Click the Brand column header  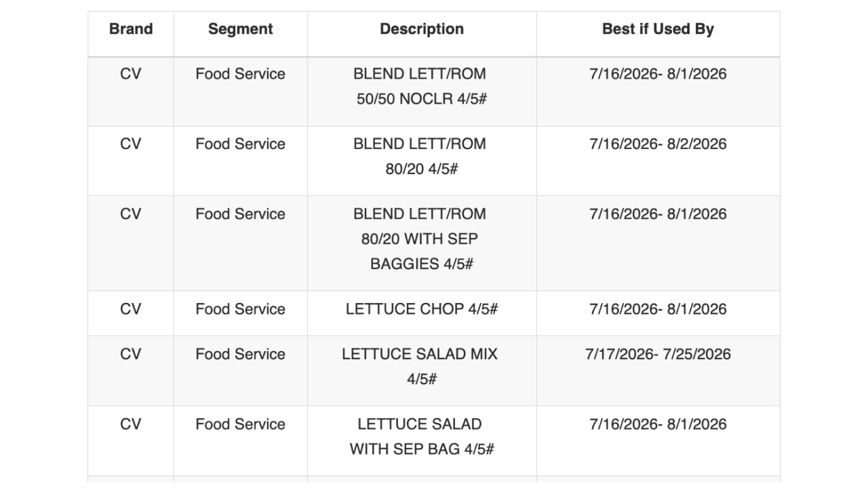tap(131, 29)
